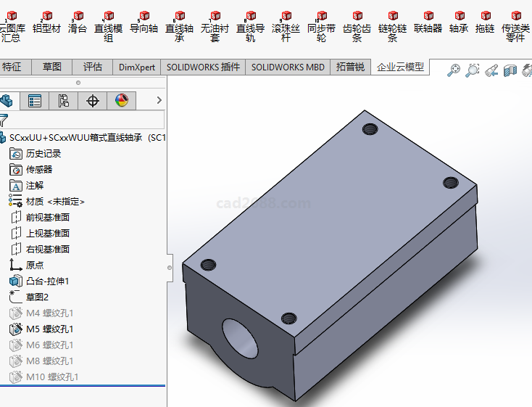
Task: Switch to the 草图 tab
Action: tap(52, 67)
